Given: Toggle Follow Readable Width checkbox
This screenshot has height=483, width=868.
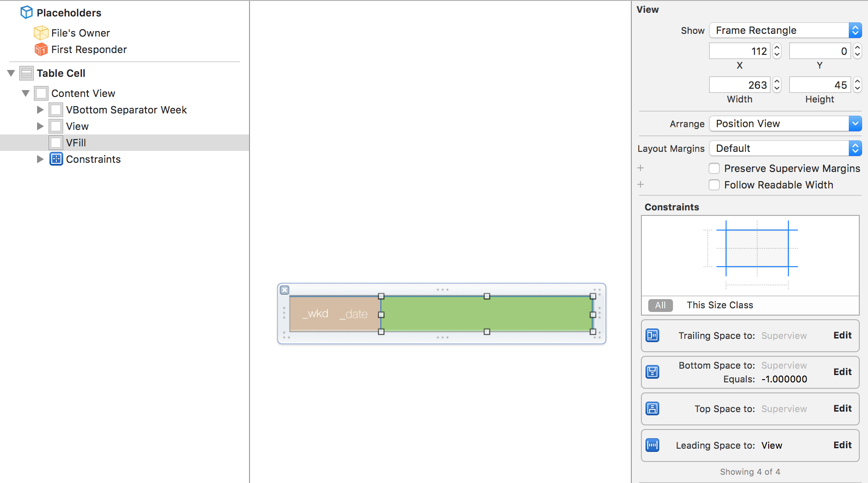Looking at the screenshot, I should 714,185.
